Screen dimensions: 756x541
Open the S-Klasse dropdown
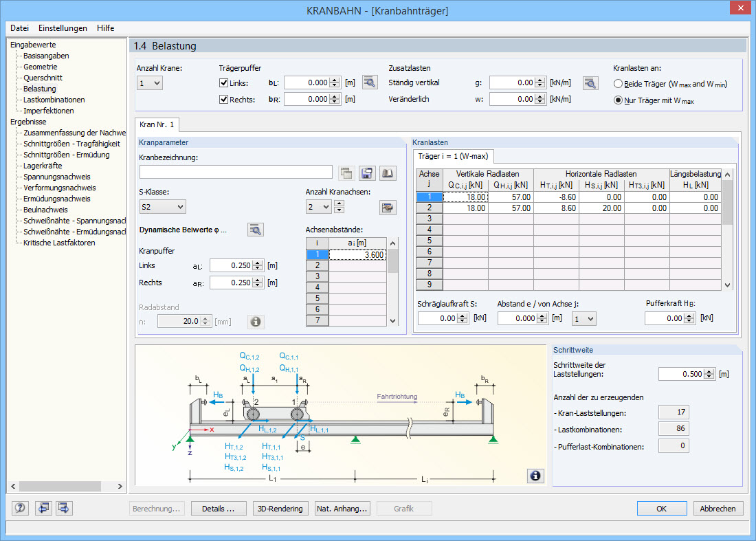162,207
